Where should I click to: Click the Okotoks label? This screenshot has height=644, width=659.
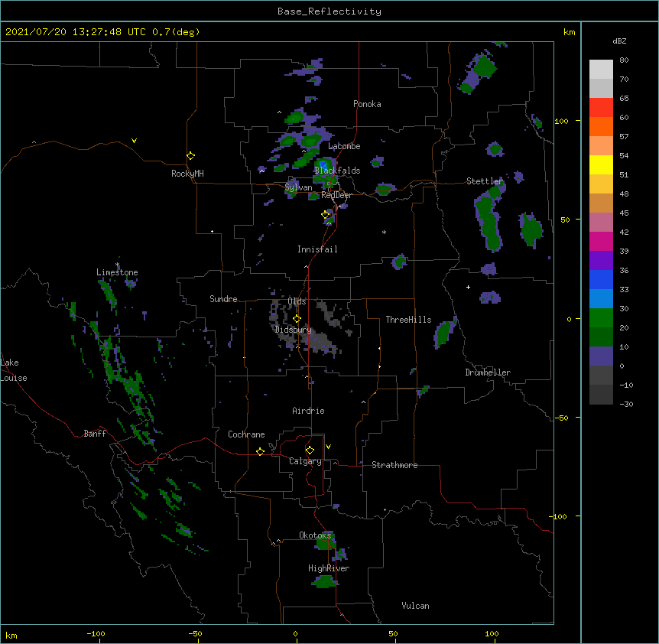point(315,535)
